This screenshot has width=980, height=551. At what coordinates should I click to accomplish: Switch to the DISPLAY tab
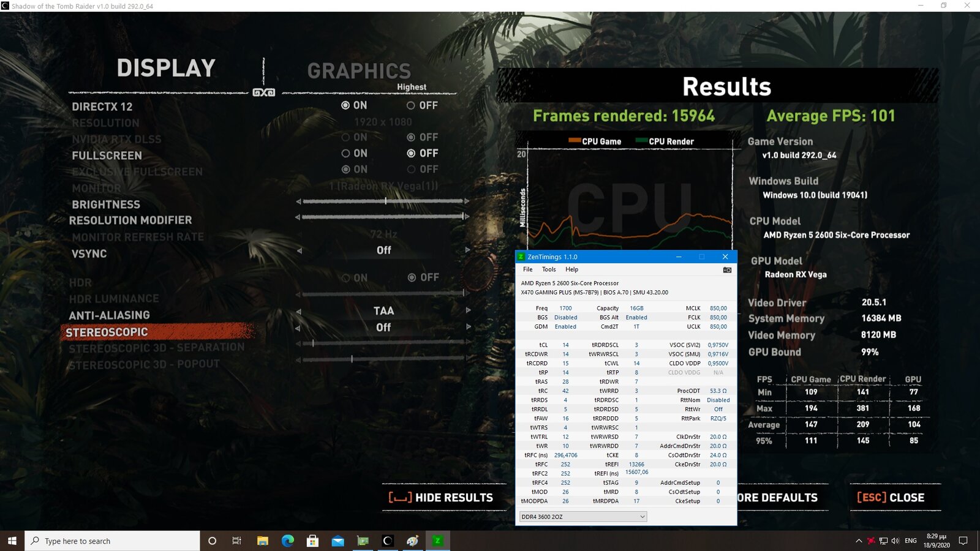pyautogui.click(x=166, y=68)
